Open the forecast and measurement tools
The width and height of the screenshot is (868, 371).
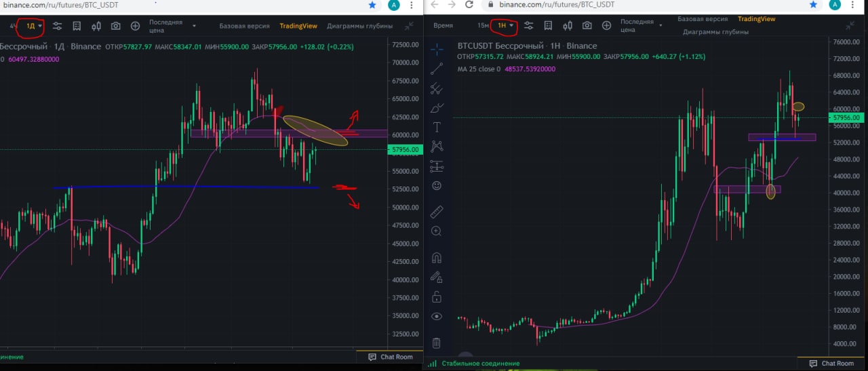click(x=437, y=165)
